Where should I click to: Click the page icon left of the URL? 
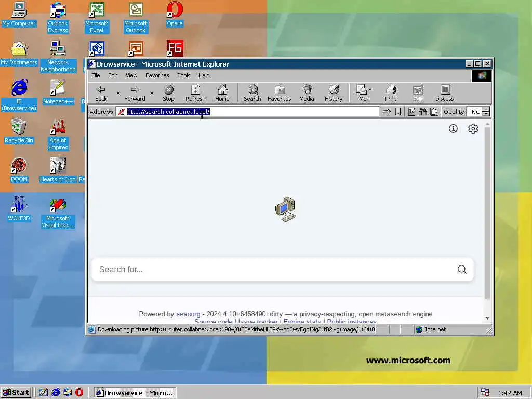121,112
